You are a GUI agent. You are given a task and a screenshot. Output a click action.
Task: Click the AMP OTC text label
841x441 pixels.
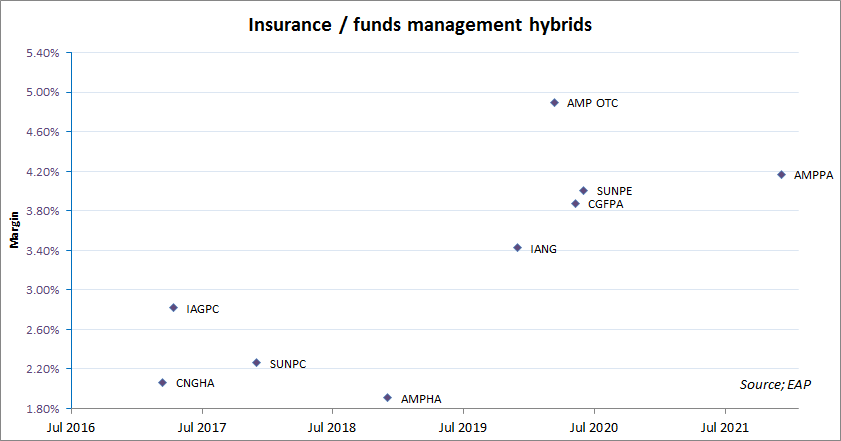tap(593, 103)
